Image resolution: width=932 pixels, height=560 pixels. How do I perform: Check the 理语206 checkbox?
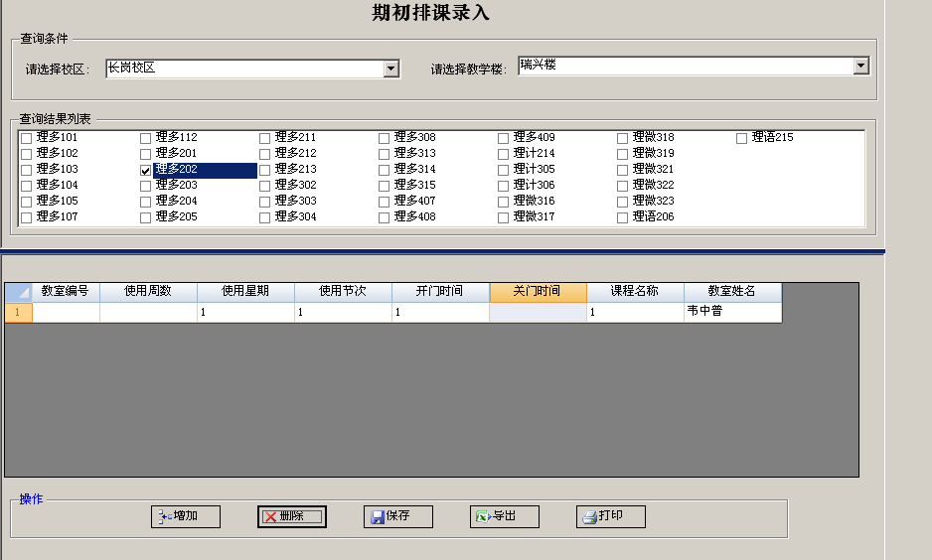point(622,217)
